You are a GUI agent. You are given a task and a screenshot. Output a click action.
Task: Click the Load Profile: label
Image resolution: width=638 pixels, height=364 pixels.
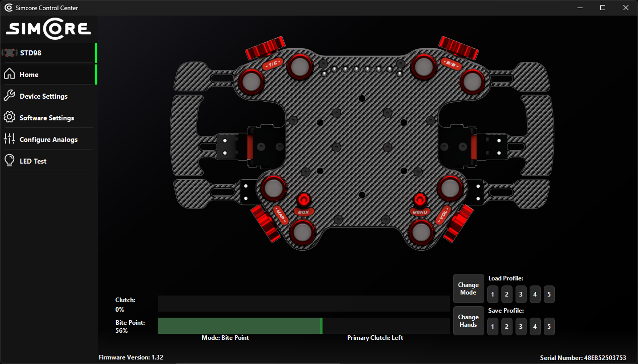(506, 278)
